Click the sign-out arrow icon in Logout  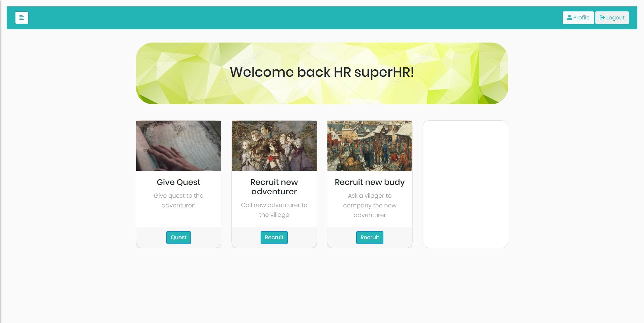pos(602,17)
